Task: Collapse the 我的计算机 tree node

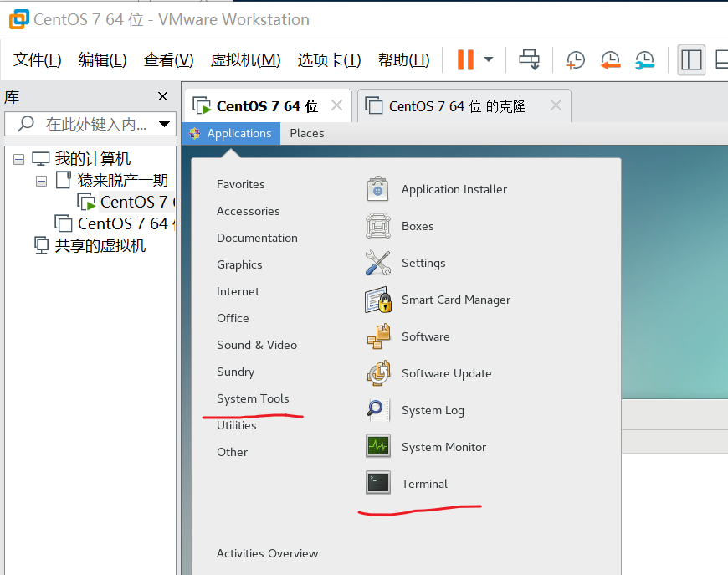Action: pos(19,159)
